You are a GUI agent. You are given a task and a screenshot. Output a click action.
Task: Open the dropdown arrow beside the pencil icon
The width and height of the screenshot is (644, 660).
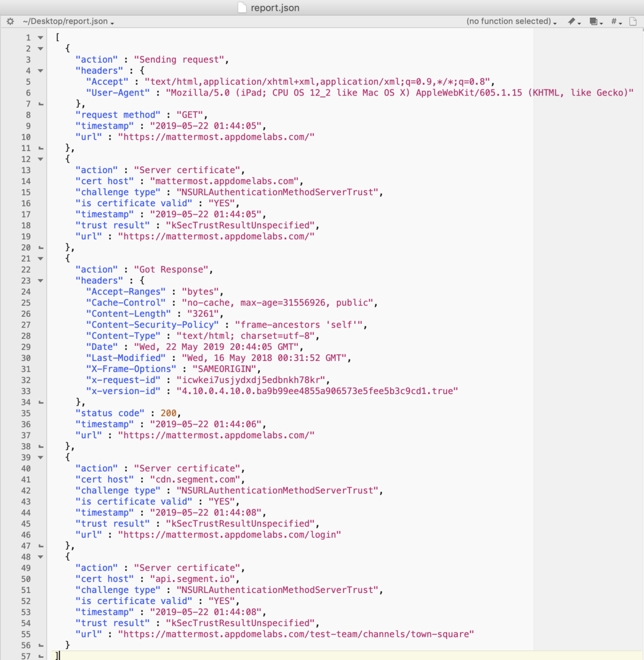pos(579,23)
